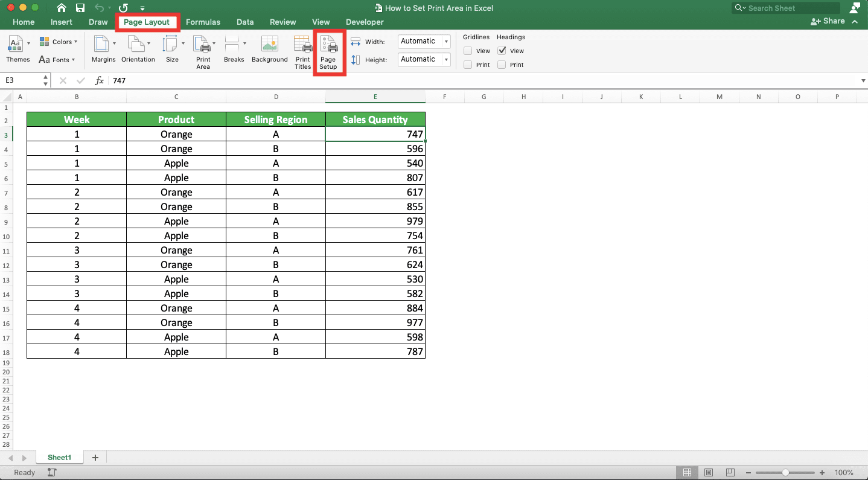The image size is (868, 480).
Task: Click the Search Sheet field
Action: pos(786,8)
